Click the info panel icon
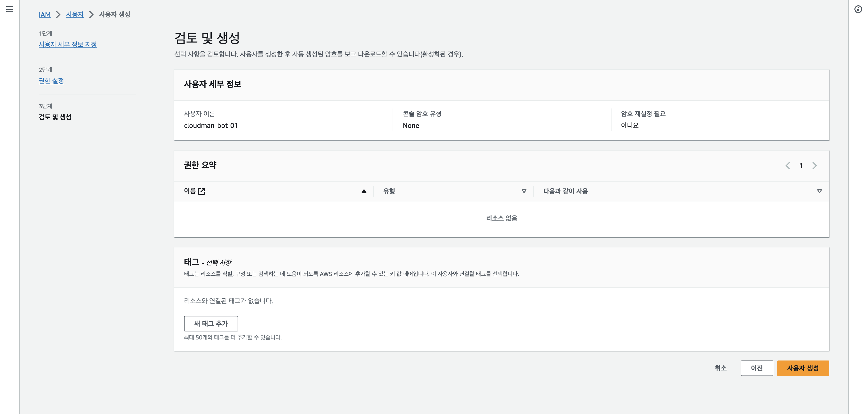The height and width of the screenshot is (414, 868). tap(858, 9)
